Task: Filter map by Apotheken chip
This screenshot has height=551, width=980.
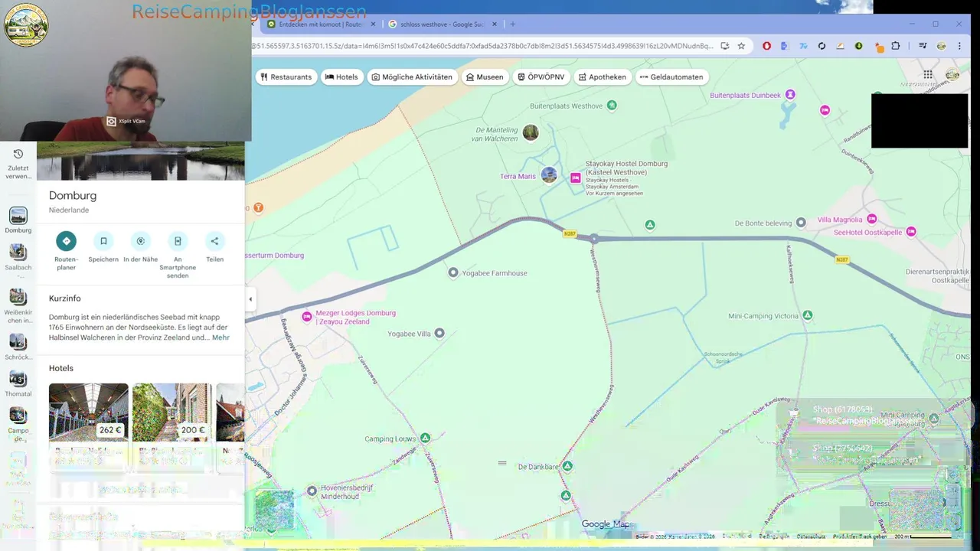Action: click(x=603, y=77)
